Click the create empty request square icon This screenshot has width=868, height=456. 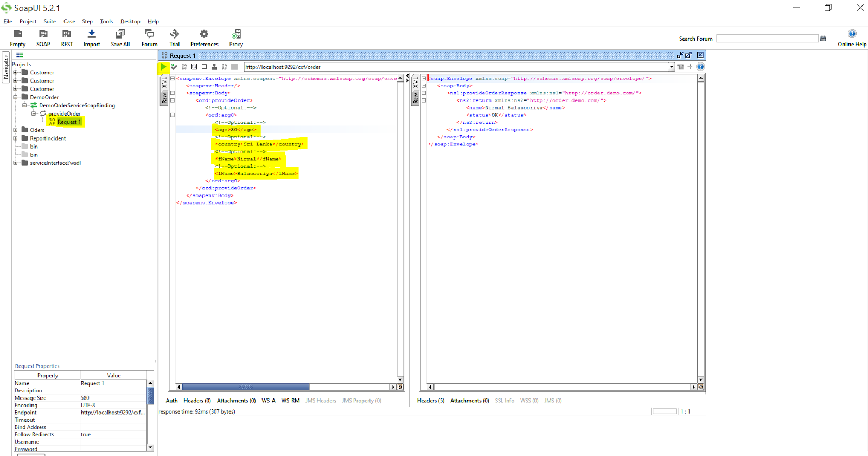(204, 67)
